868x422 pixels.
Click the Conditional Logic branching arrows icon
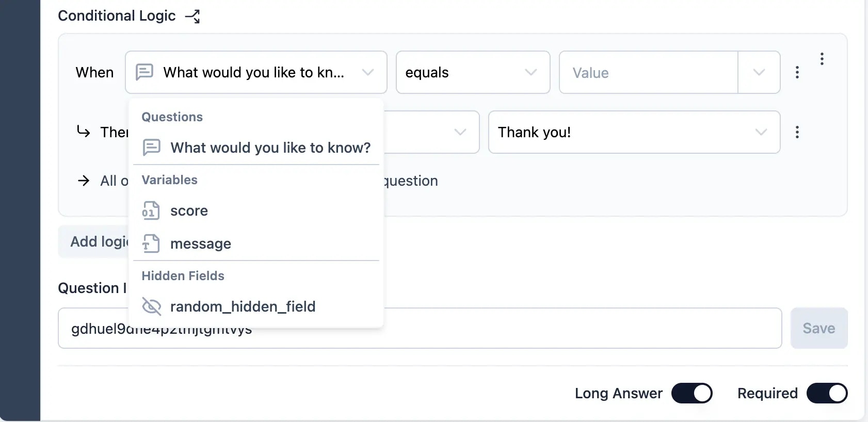pos(192,17)
